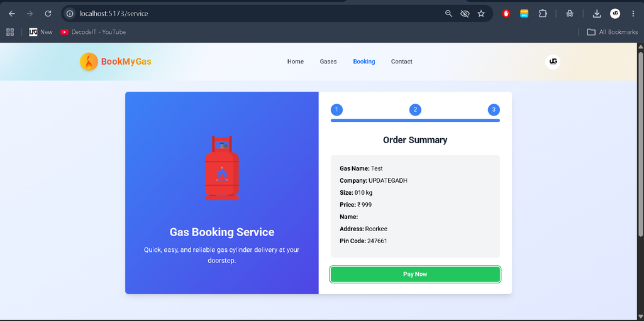644x321 pixels.
Task: Click the browser forward arrow
Action: [x=30, y=14]
